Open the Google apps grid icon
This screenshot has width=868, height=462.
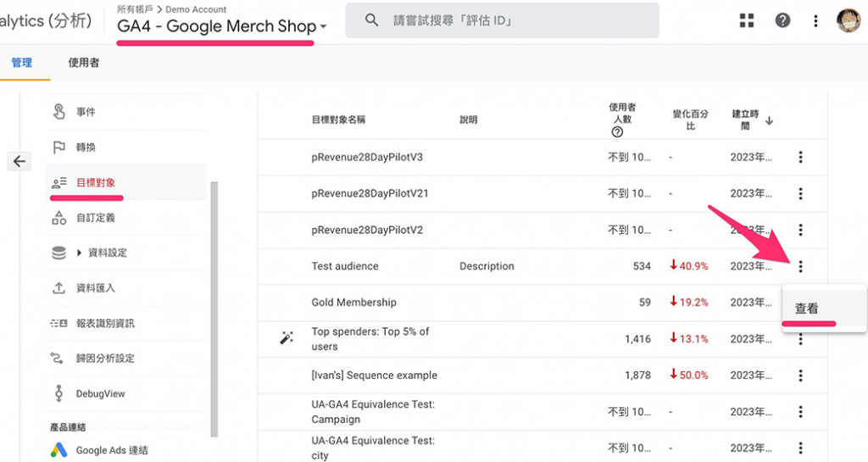coord(747,20)
